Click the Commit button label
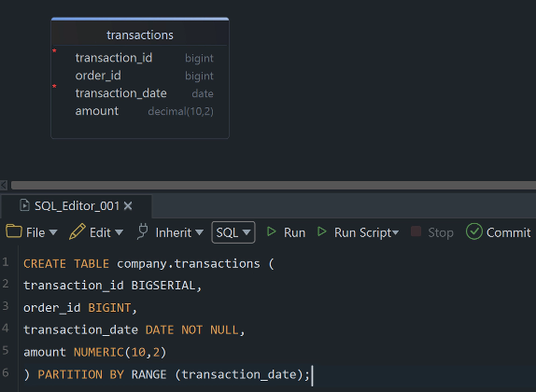Image resolution: width=536 pixels, height=392 pixels. (508, 232)
